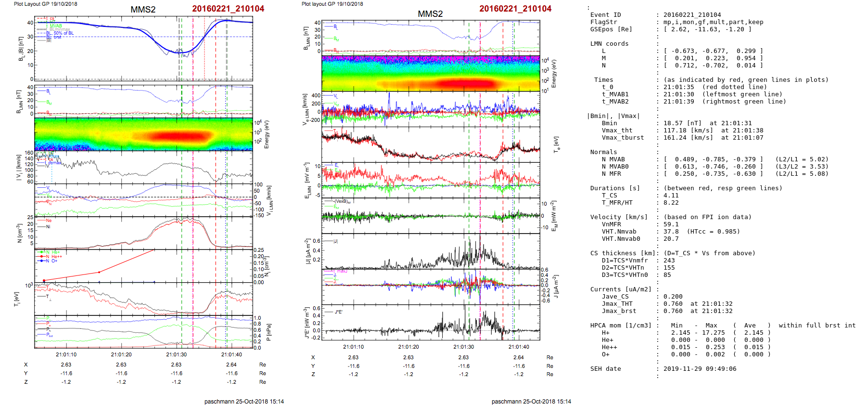Click the N [cm-3] axis label in the left plot
The width and height of the screenshot is (868, 405).
(x=19, y=233)
